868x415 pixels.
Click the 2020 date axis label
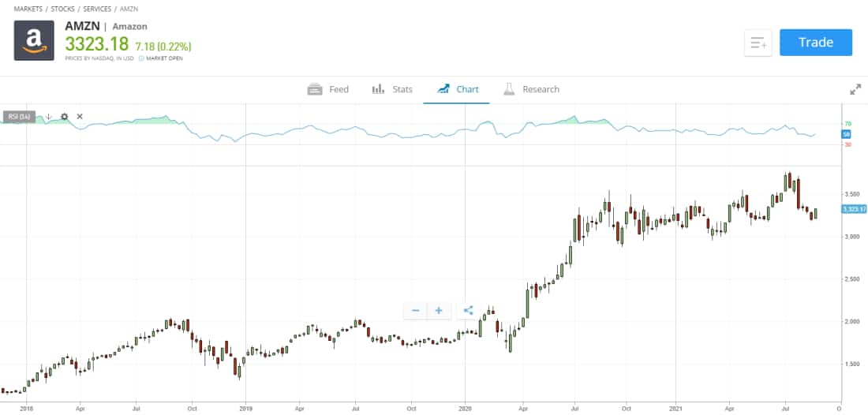[465, 410]
